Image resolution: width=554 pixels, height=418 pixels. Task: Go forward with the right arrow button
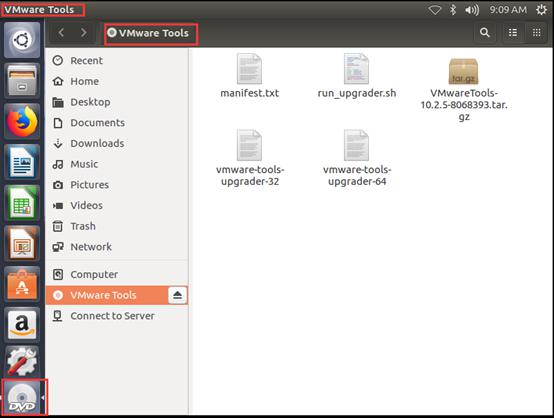[84, 33]
